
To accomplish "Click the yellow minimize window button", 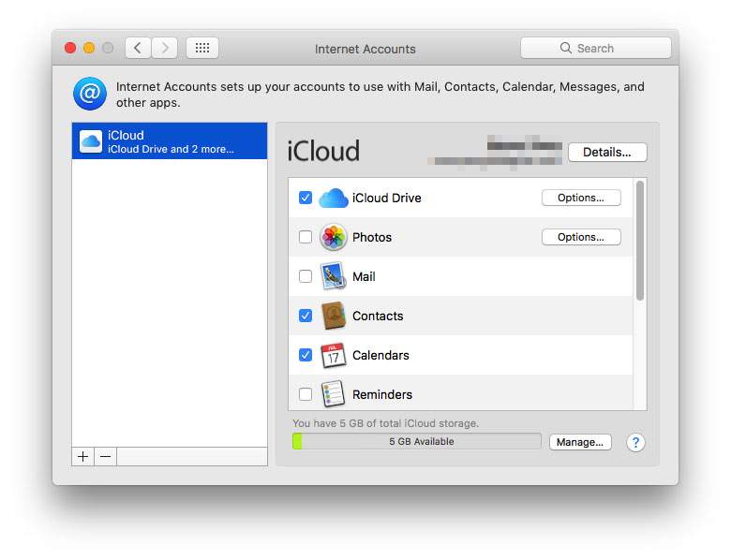I will click(x=89, y=48).
